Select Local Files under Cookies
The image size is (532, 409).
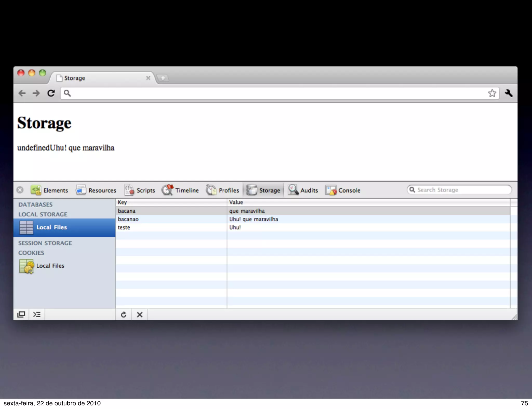pos(50,266)
